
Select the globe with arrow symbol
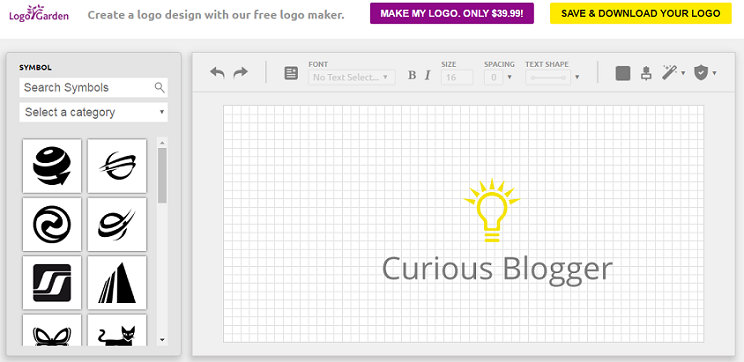52,166
